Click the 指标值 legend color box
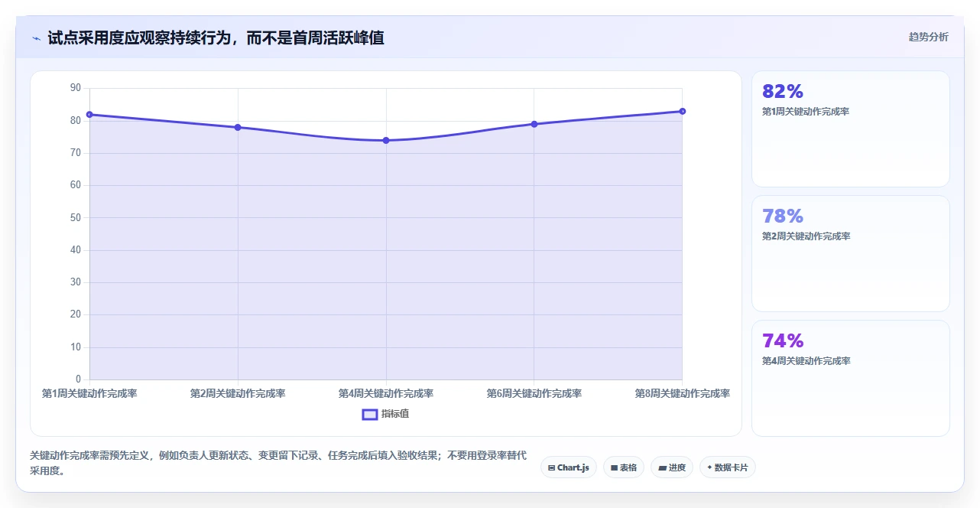The image size is (980, 508). click(369, 414)
